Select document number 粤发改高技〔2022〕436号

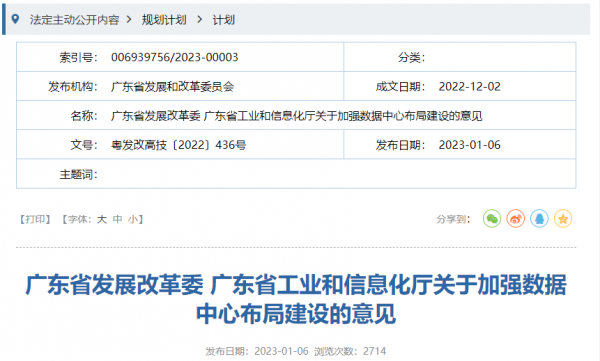click(178, 145)
